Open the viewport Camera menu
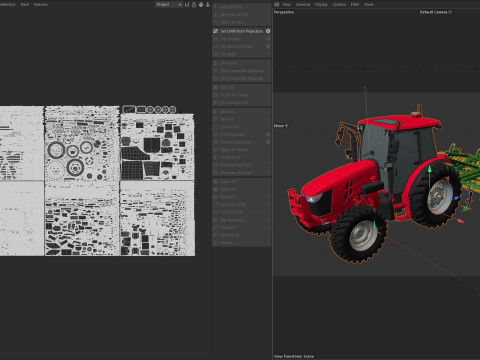480x360 pixels. 303,5
